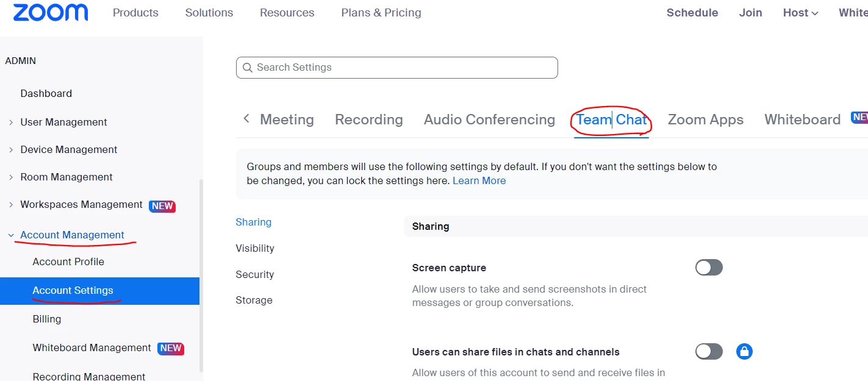Collapse Account Management section

point(11,235)
